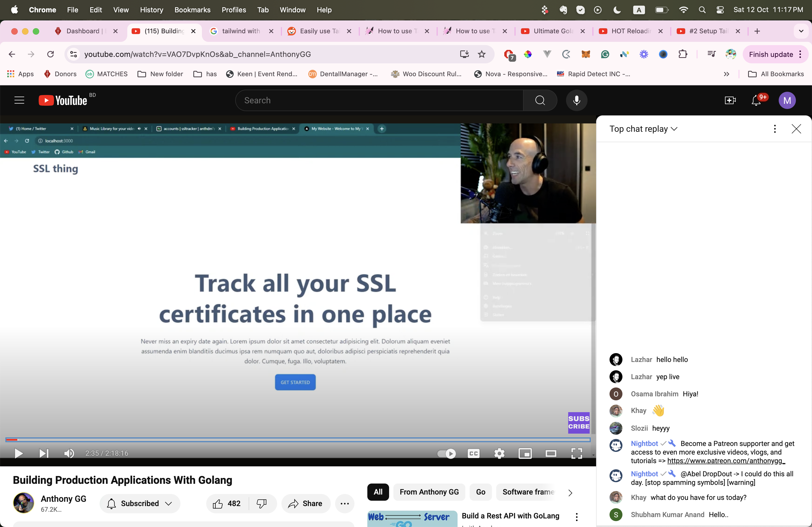Seek on the video progress bar
This screenshot has width=812, height=527.
coord(298,440)
